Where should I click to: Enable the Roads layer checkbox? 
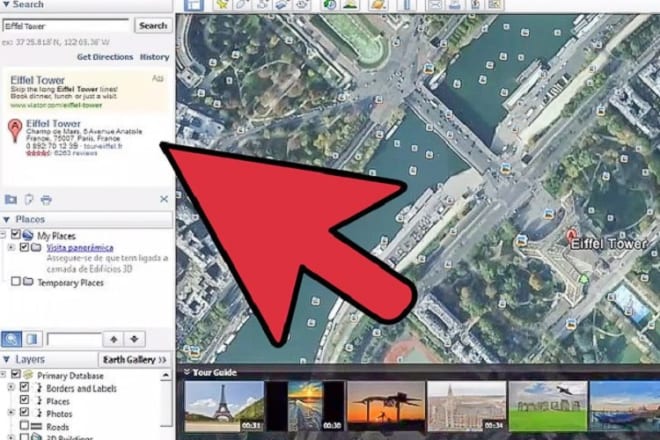click(24, 425)
